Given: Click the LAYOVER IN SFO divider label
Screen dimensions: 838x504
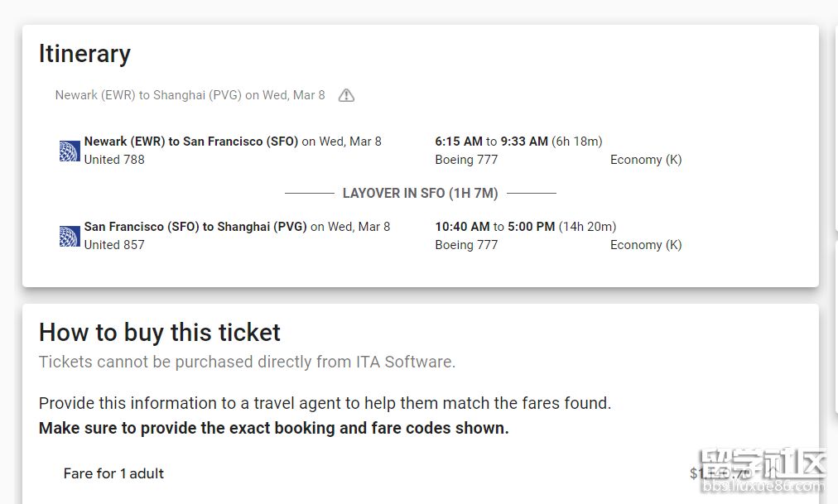Looking at the screenshot, I should tap(420, 194).
